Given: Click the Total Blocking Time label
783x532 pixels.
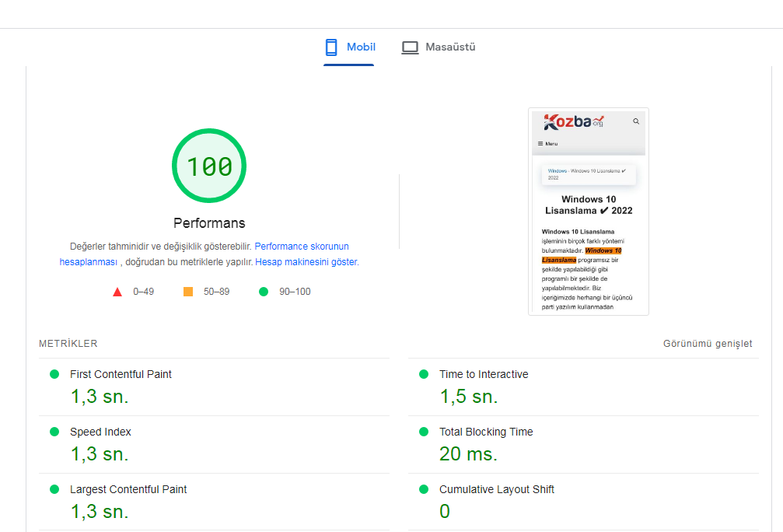Looking at the screenshot, I should tap(486, 432).
